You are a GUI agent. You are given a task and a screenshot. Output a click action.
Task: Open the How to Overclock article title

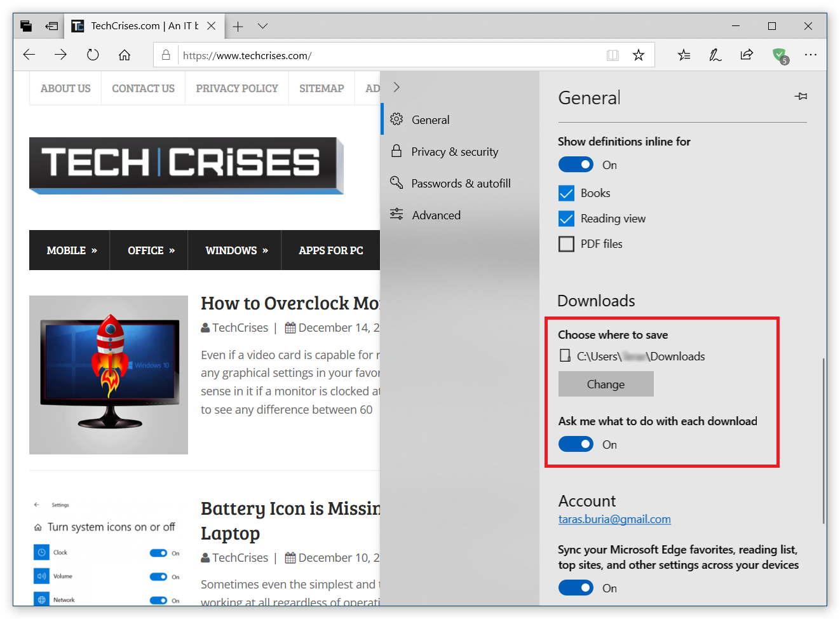pos(290,303)
